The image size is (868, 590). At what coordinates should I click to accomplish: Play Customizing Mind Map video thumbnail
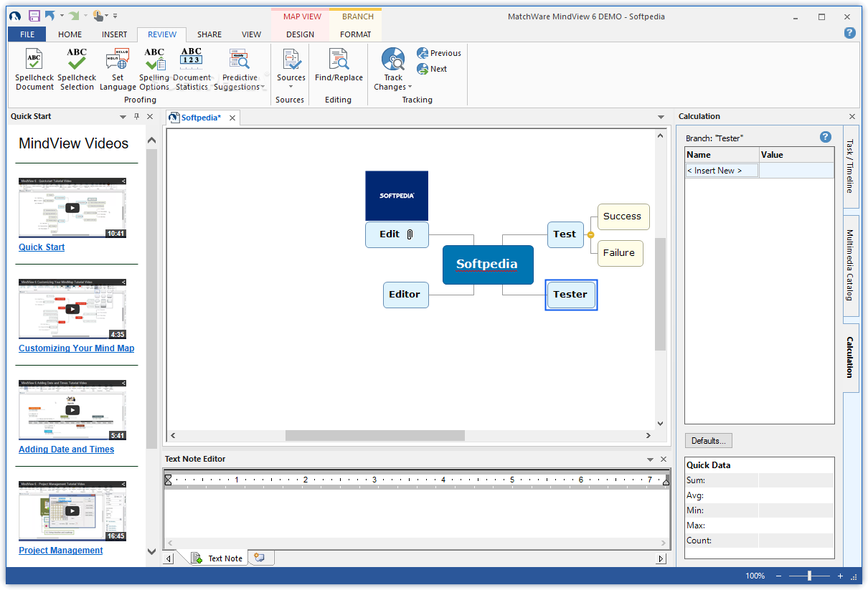pyautogui.click(x=72, y=309)
